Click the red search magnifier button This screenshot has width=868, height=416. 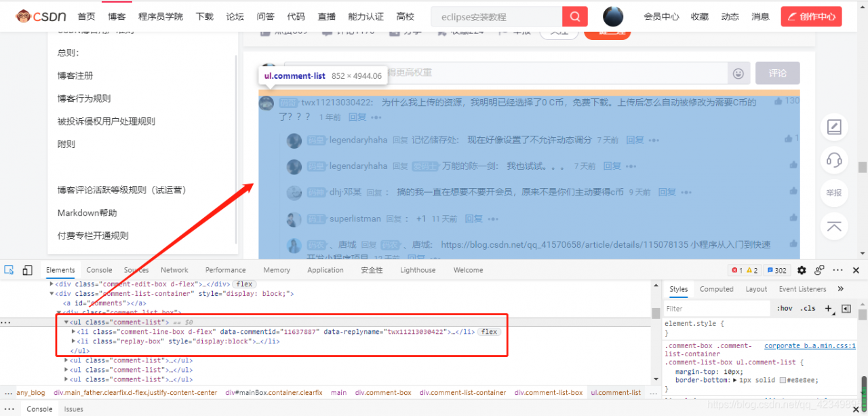tap(575, 16)
